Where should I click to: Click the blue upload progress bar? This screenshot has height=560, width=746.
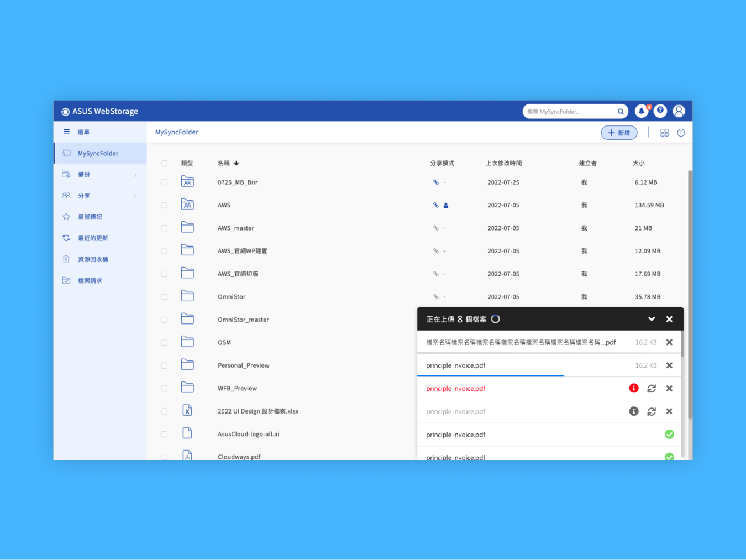click(x=490, y=375)
